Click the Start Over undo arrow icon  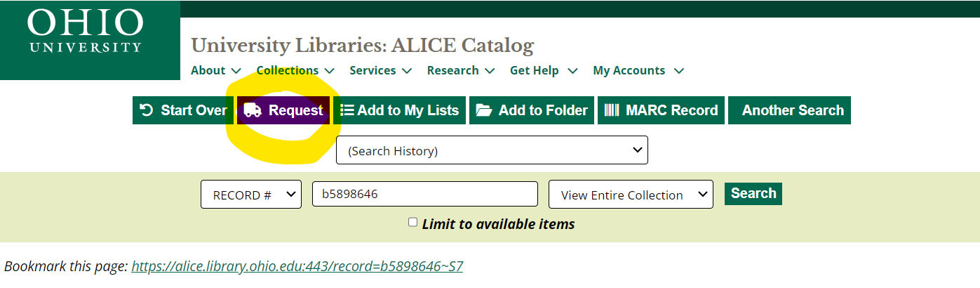click(x=147, y=110)
